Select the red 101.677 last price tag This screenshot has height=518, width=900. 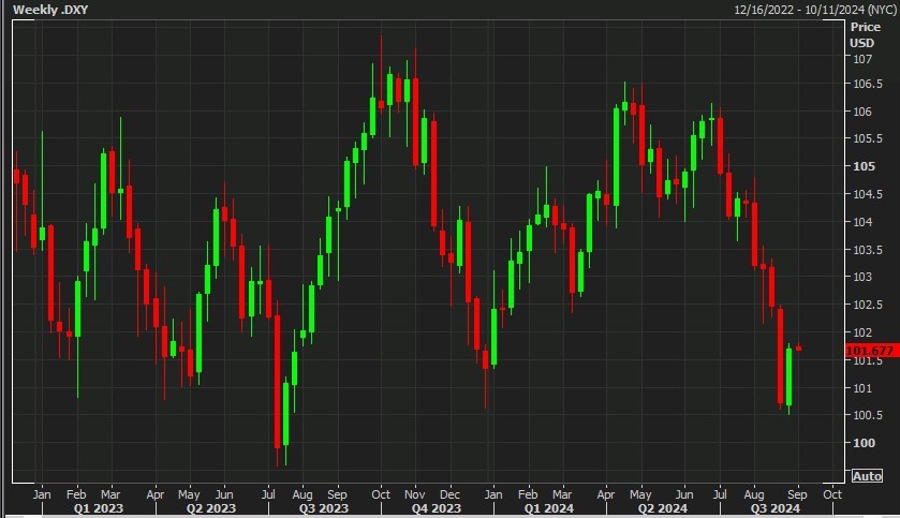click(x=872, y=350)
